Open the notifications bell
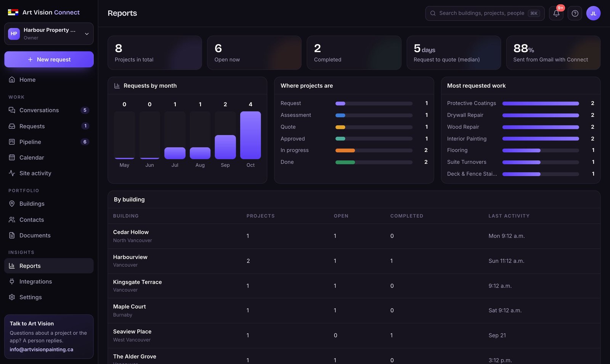Screen dimensions: 610x364 click(x=556, y=13)
